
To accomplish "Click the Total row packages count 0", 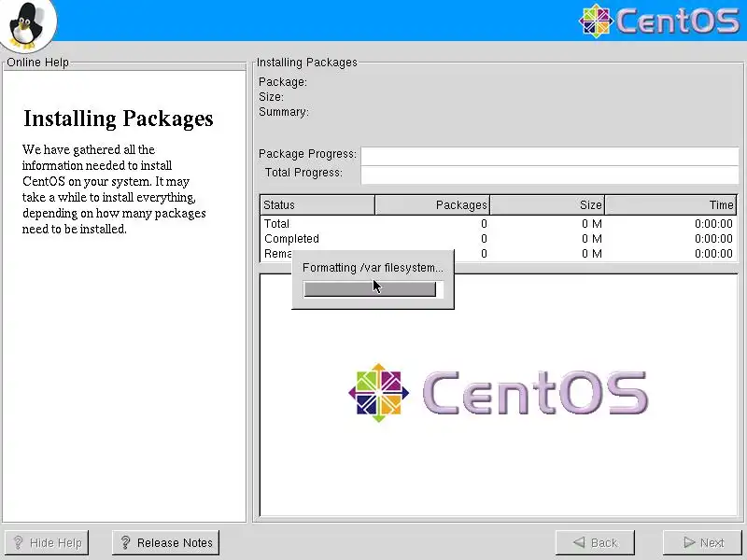I will [484, 223].
